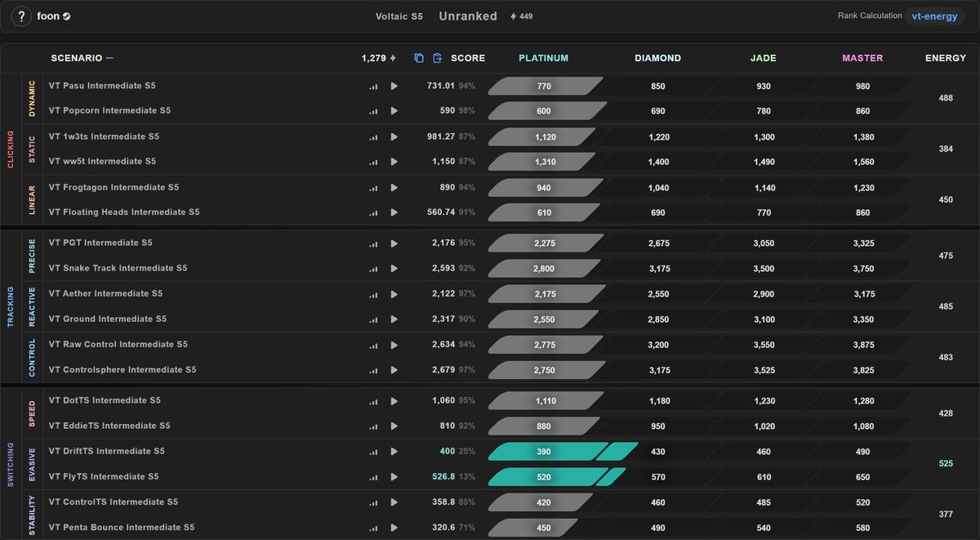
Task: Click the Evasive energy value 525
Action: [946, 464]
